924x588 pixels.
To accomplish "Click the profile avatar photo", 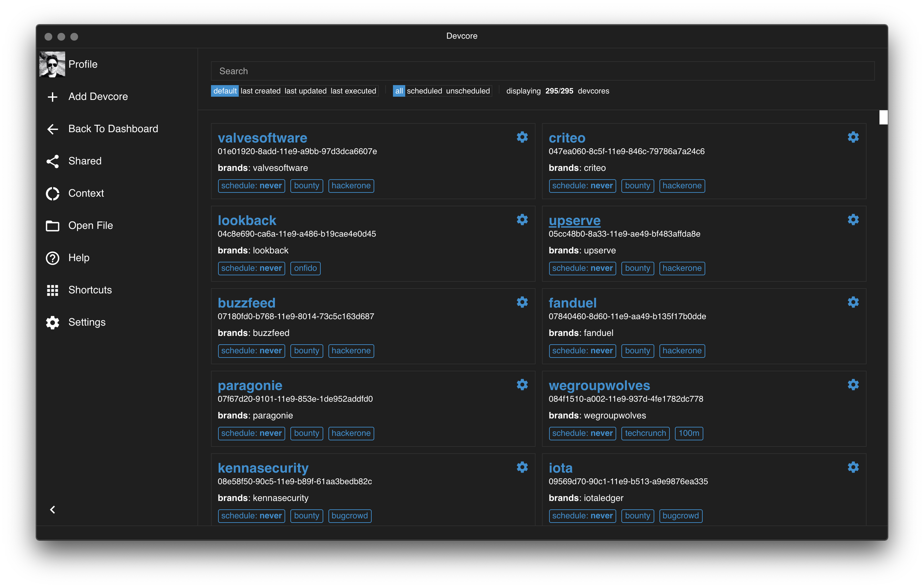I will [52, 64].
